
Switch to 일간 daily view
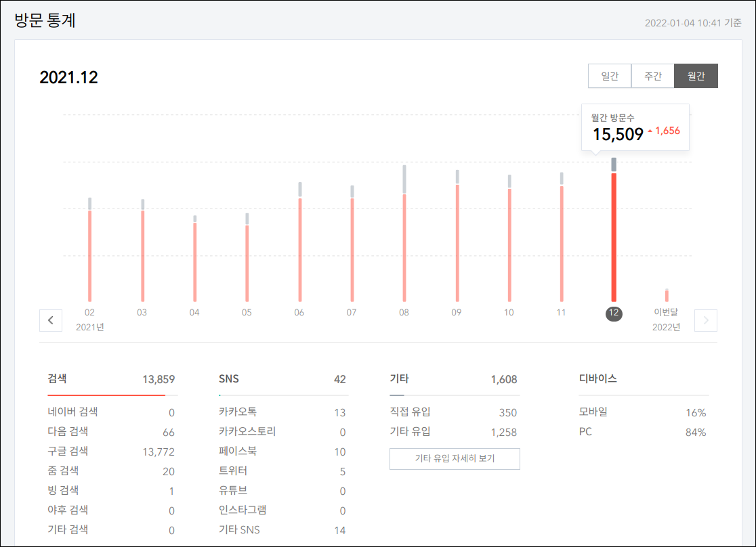coord(610,76)
